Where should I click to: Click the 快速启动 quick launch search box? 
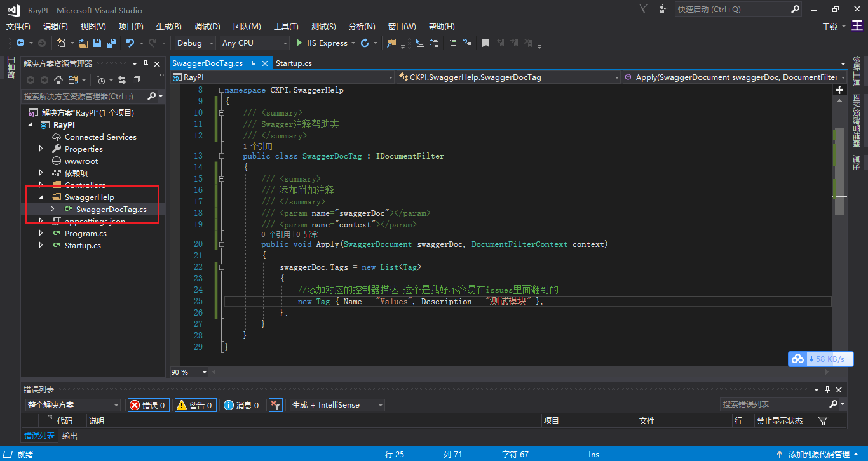pos(731,10)
